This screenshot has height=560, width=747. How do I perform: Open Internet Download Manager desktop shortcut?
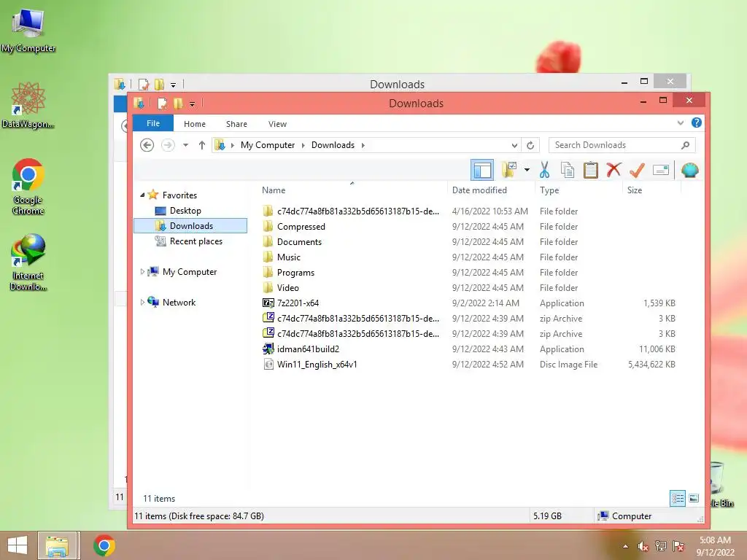pyautogui.click(x=28, y=262)
